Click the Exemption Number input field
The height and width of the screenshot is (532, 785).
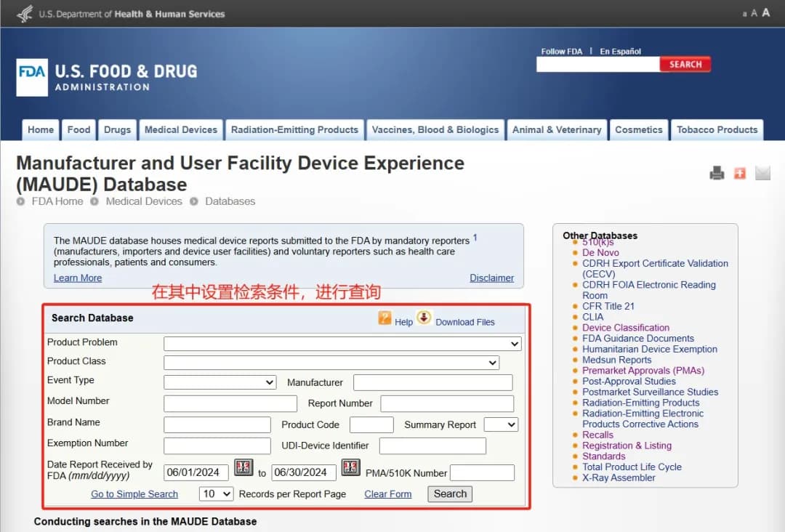coord(217,446)
